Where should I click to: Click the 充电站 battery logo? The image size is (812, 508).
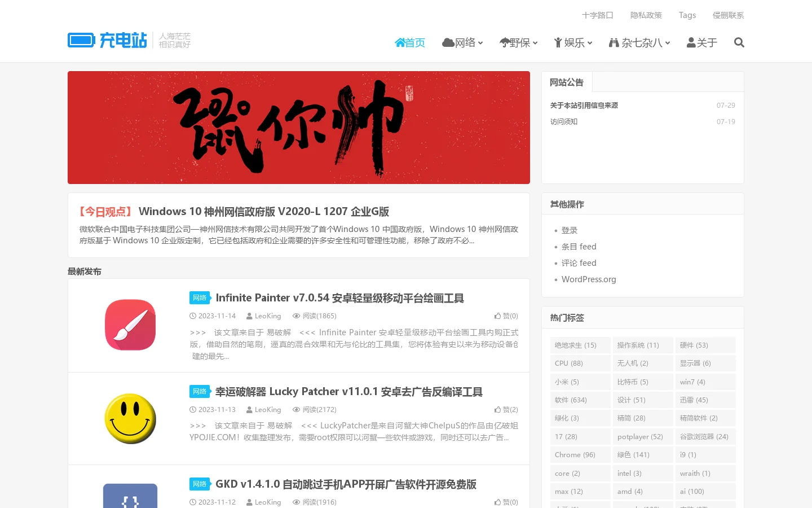click(x=107, y=40)
